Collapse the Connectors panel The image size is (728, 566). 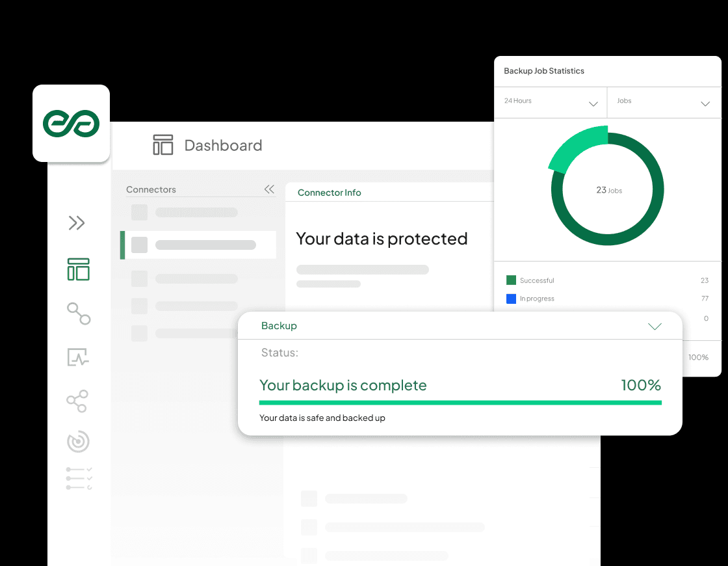coord(269,189)
